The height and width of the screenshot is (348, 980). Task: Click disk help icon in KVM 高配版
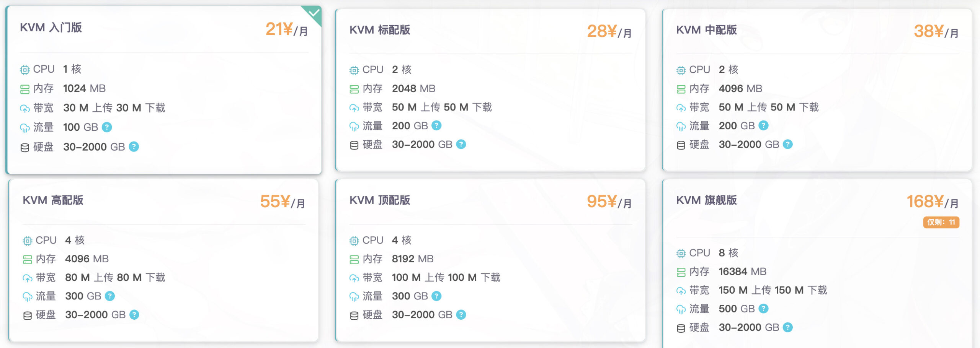[134, 315]
